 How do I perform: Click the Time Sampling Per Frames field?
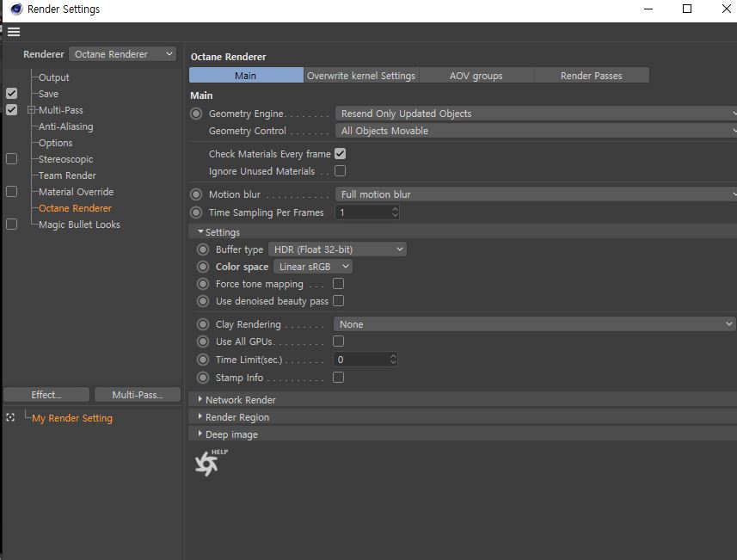click(367, 212)
